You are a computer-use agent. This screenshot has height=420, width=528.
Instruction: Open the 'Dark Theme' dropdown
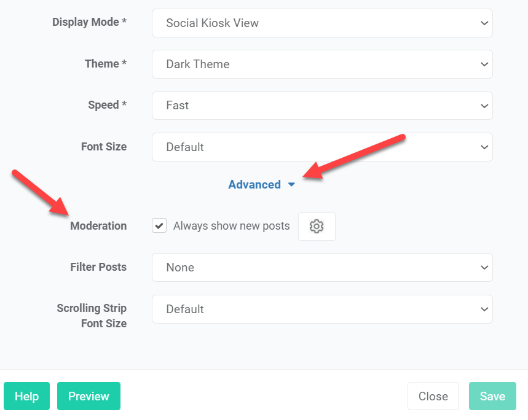click(x=322, y=64)
